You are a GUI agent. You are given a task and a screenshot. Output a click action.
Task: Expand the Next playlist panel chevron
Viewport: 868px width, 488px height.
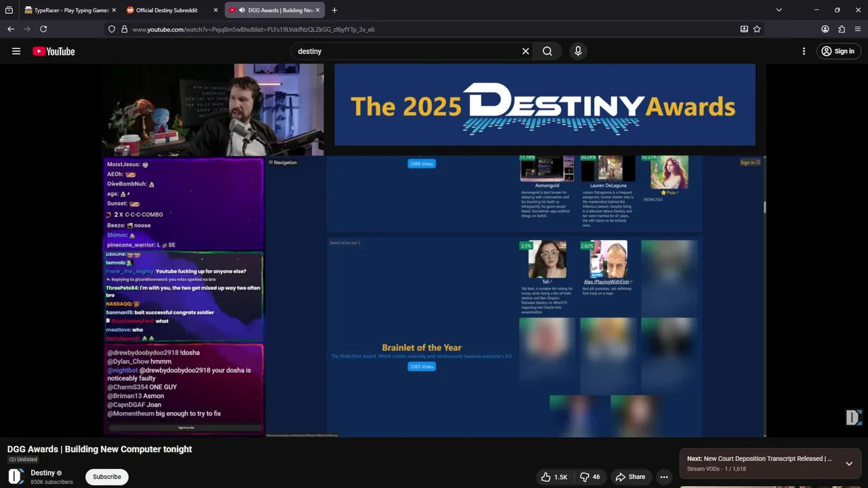[848, 464]
